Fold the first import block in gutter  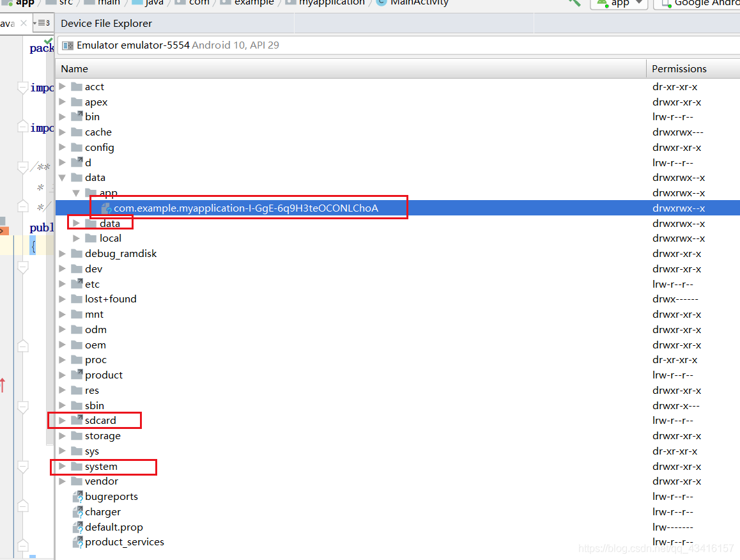tap(22, 88)
